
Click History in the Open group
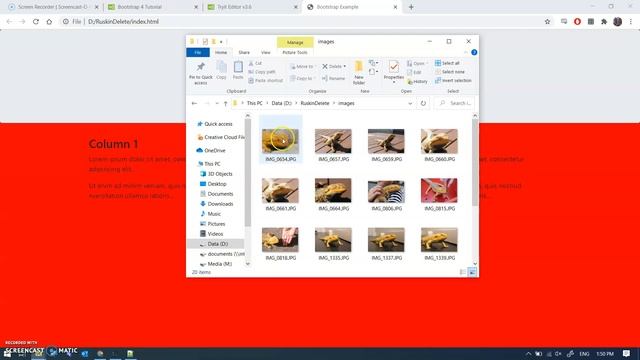417,81
